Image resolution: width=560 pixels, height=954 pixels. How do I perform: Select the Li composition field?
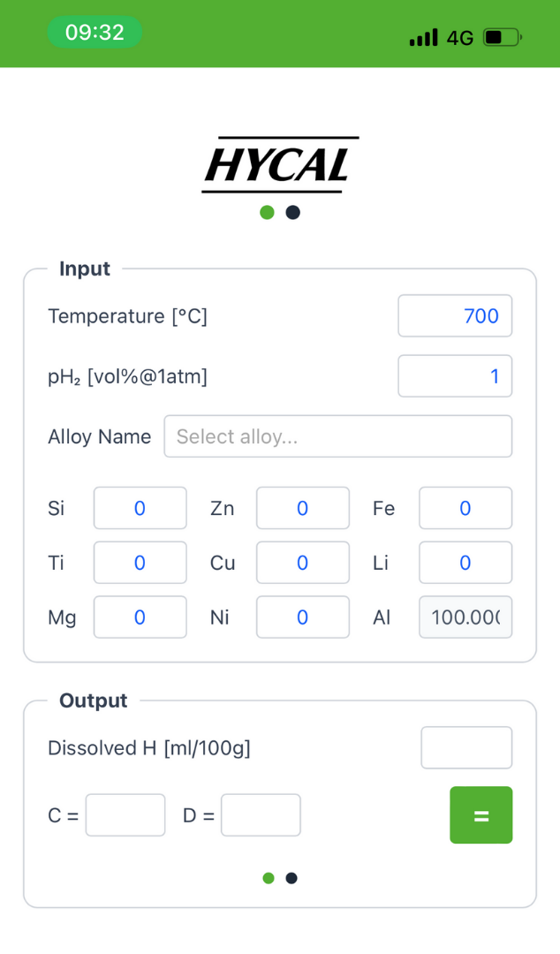465,563
